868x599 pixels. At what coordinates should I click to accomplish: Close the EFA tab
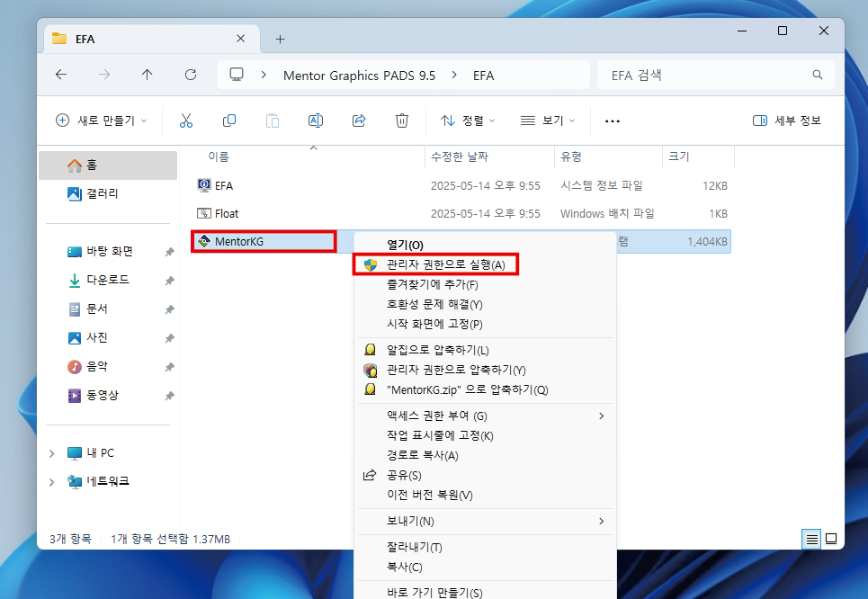coord(240,39)
